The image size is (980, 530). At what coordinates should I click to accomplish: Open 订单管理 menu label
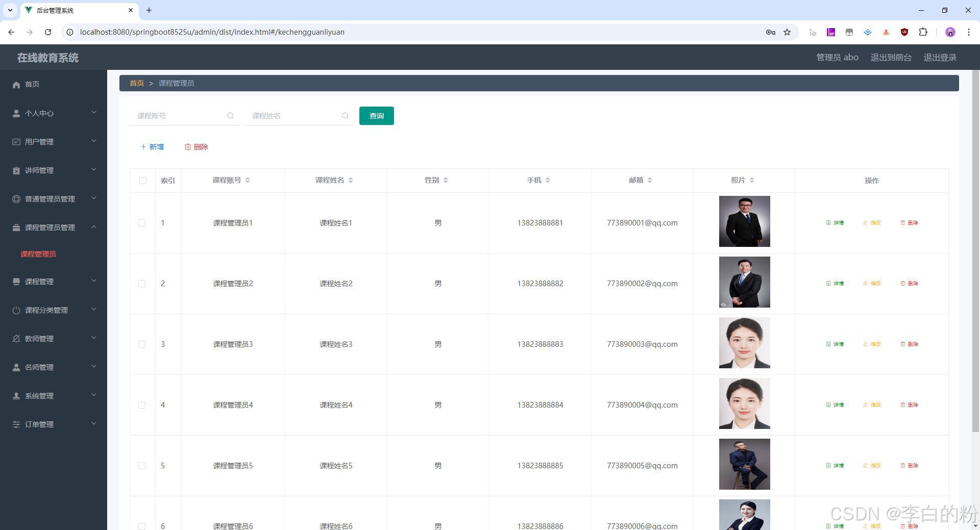39,424
